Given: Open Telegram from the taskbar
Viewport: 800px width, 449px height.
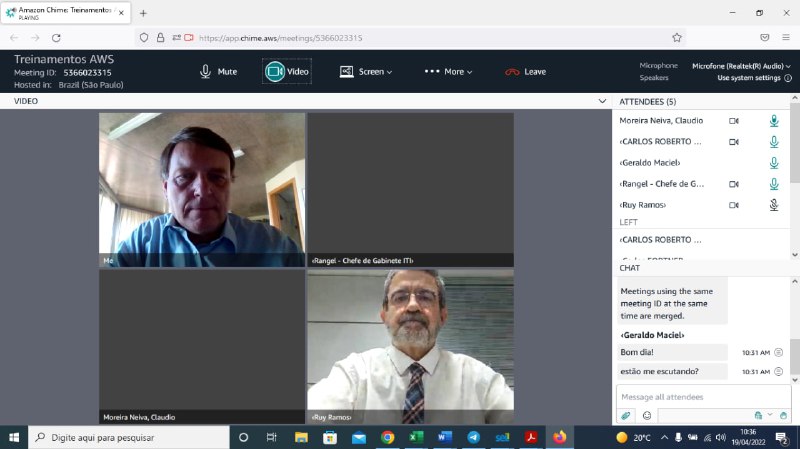Looking at the screenshot, I should point(473,437).
